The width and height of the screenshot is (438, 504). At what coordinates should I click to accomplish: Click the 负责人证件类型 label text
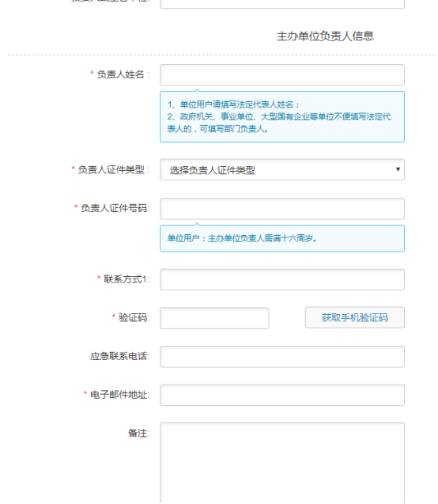pos(111,169)
